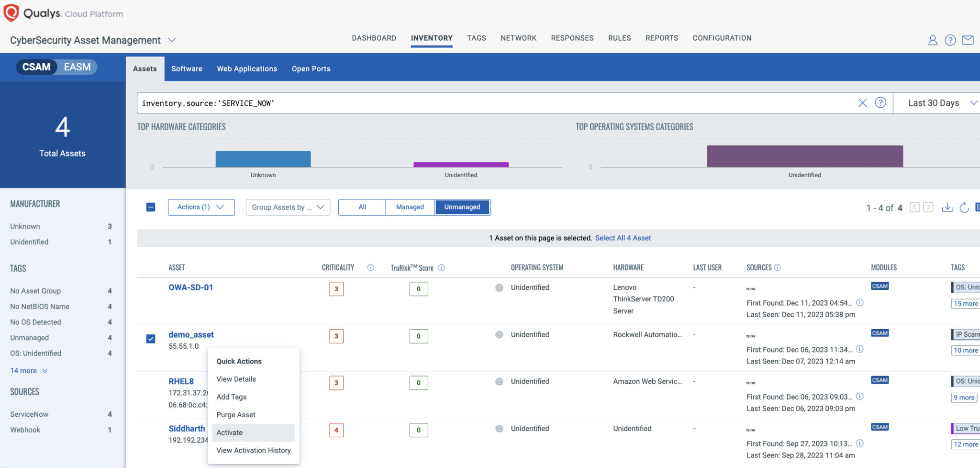
Task: Click the Select All 4 Asset link
Action: (623, 238)
